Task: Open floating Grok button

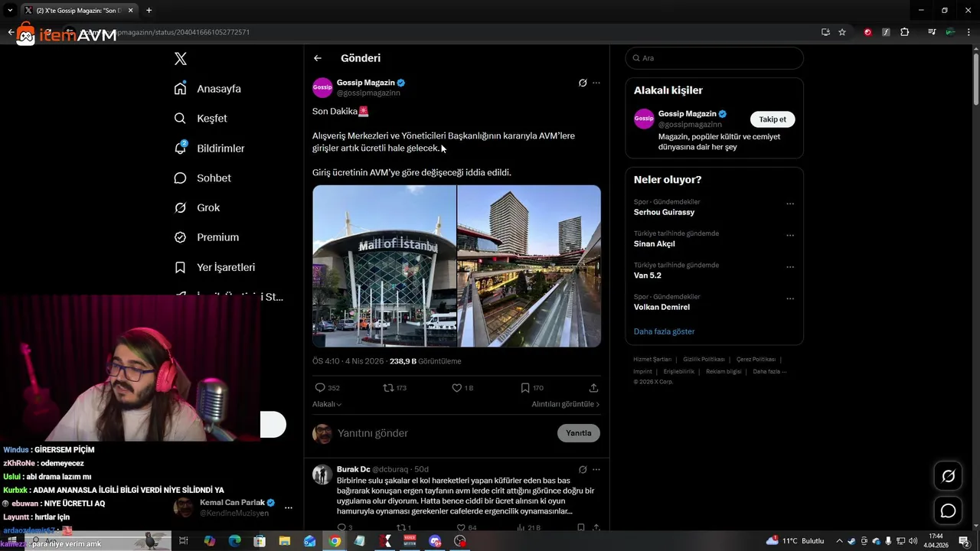Action: pyautogui.click(x=948, y=476)
